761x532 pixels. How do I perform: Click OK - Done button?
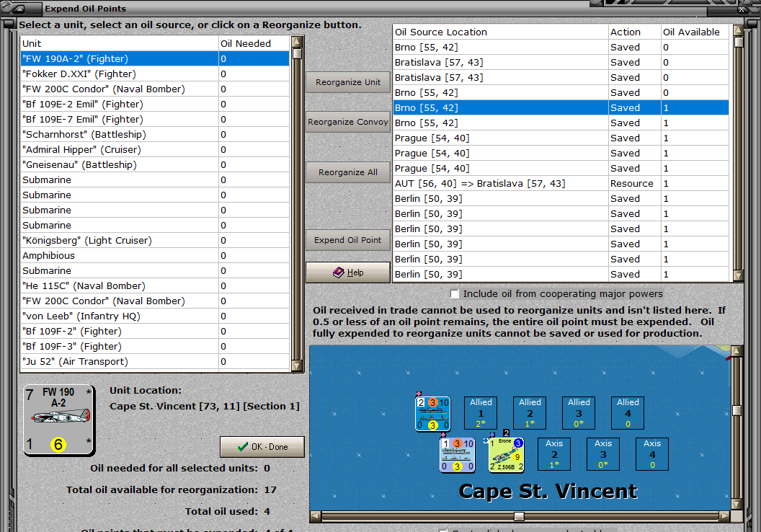(262, 446)
